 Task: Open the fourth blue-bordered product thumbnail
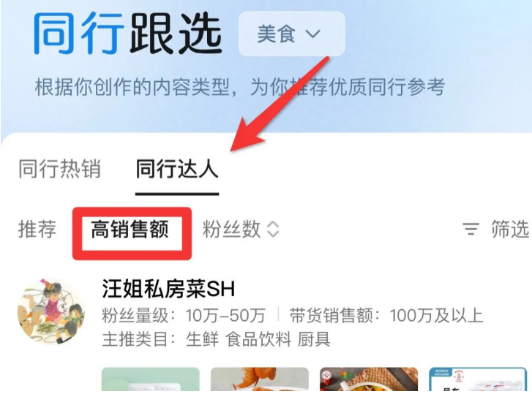(x=478, y=379)
